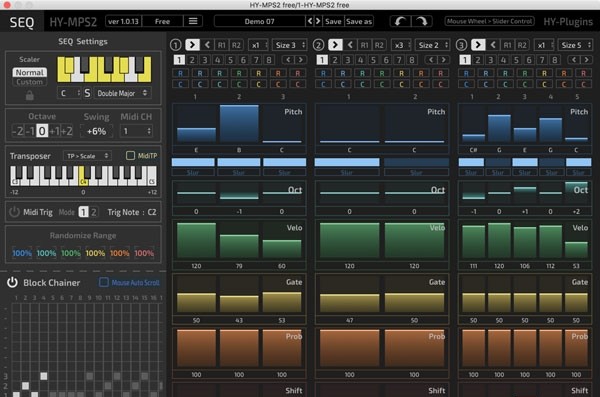The height and width of the screenshot is (397, 600).
Task: Select pattern 1 tab in sequencer 3
Action: [465, 60]
